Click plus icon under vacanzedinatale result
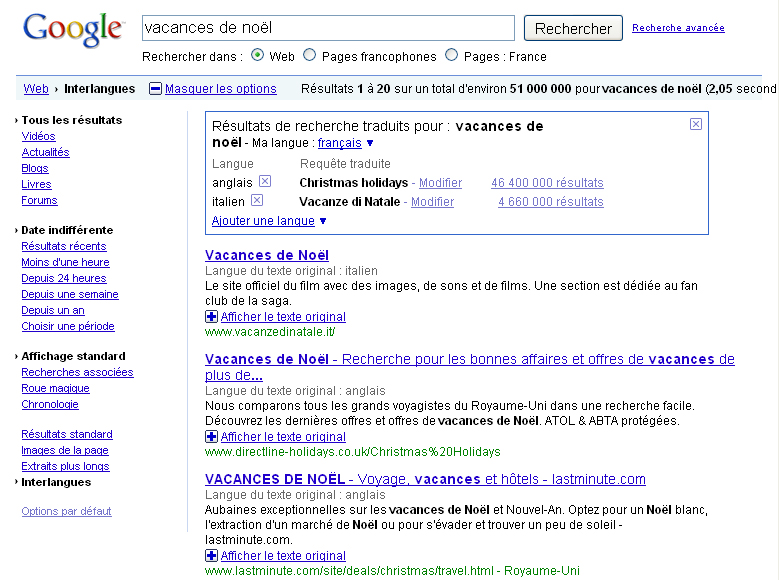779x580 pixels. click(211, 316)
